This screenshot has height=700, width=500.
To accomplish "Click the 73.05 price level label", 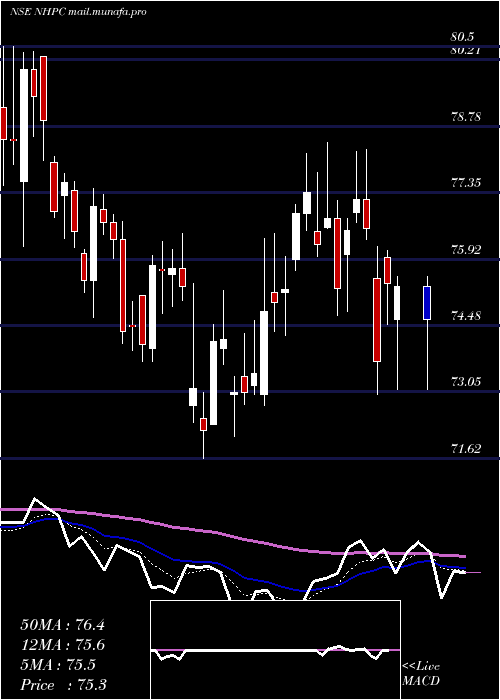I will click(x=466, y=382).
